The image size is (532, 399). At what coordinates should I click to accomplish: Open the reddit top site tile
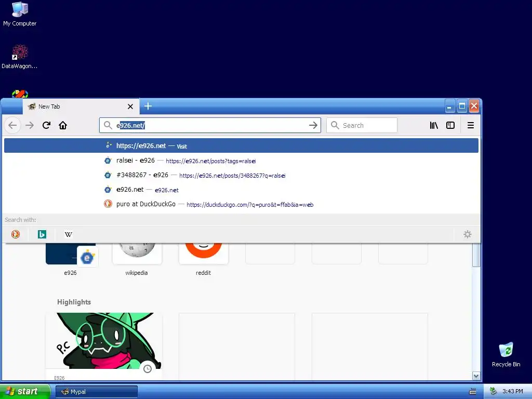tap(203, 260)
